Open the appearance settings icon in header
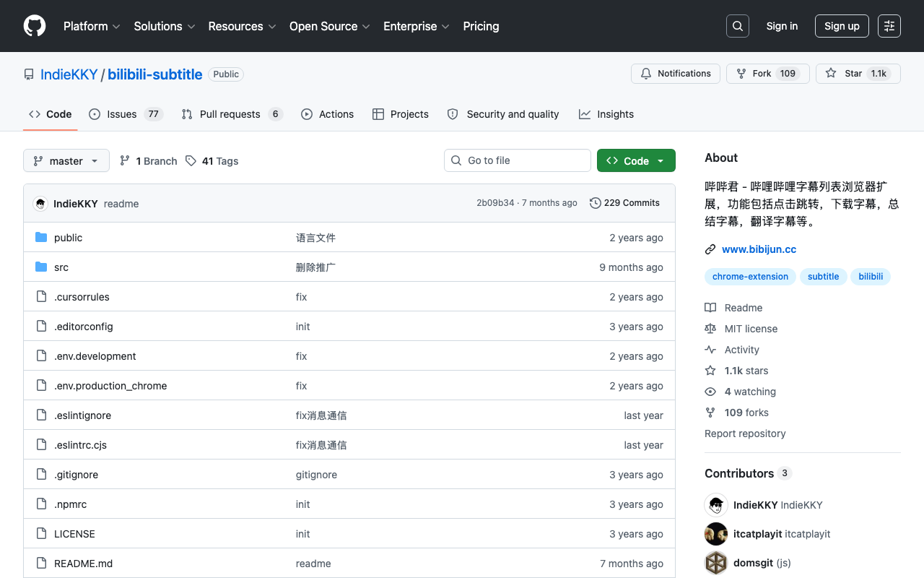The height and width of the screenshot is (578, 924). [889, 26]
